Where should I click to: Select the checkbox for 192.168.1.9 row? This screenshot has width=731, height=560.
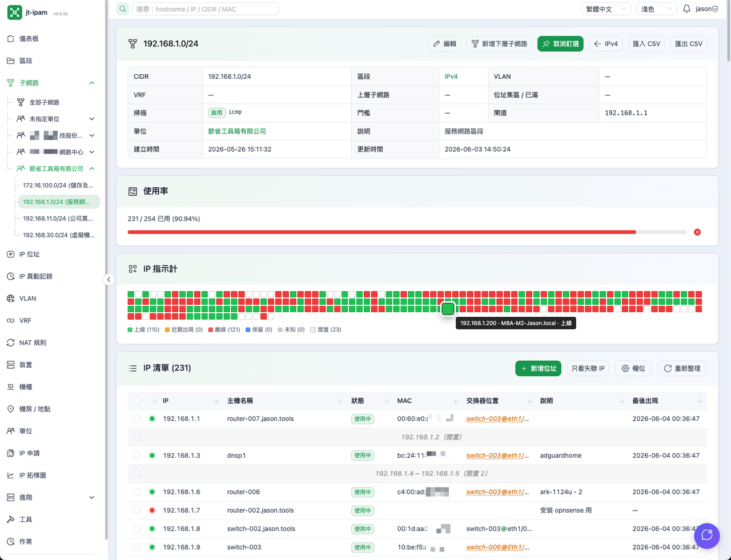point(137,547)
